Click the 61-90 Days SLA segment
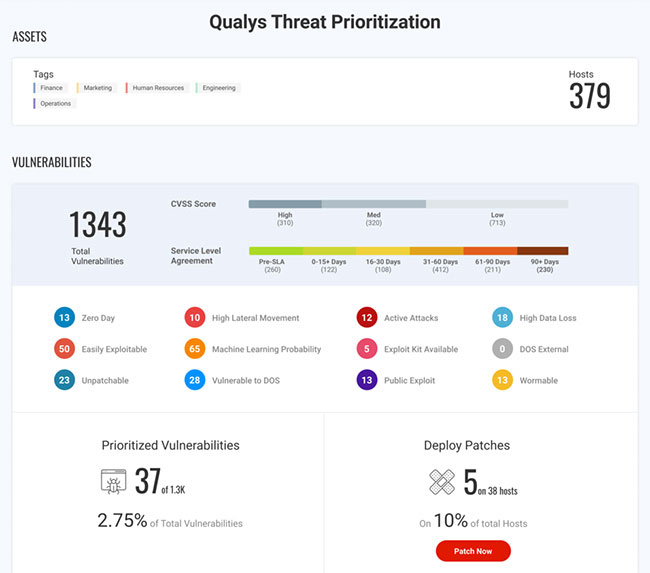This screenshot has height=573, width=650. [490, 251]
